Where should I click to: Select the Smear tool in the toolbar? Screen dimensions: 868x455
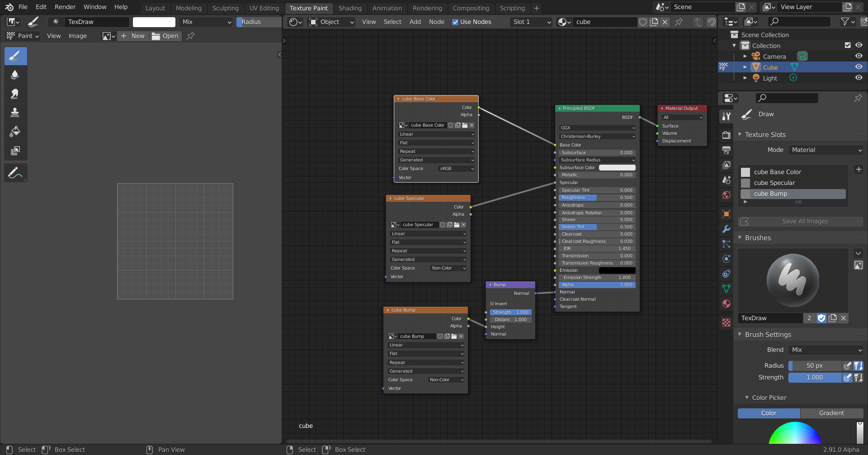pyautogui.click(x=16, y=94)
